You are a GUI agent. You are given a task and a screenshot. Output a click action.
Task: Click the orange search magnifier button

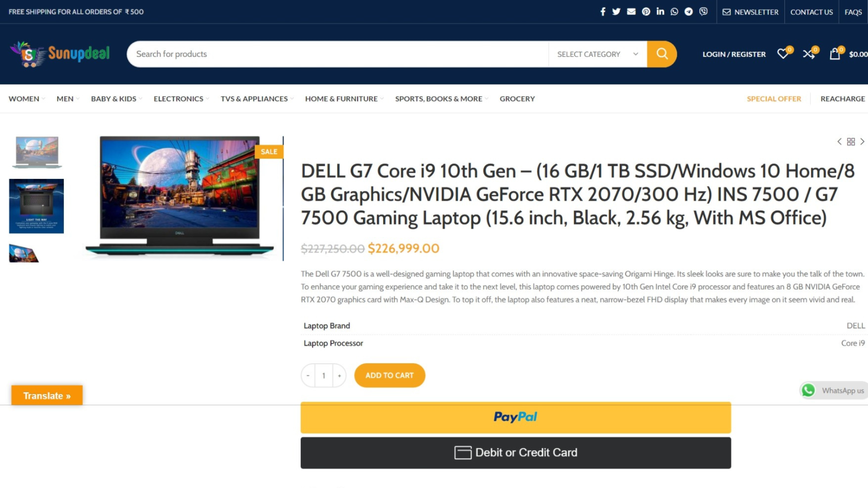point(662,54)
